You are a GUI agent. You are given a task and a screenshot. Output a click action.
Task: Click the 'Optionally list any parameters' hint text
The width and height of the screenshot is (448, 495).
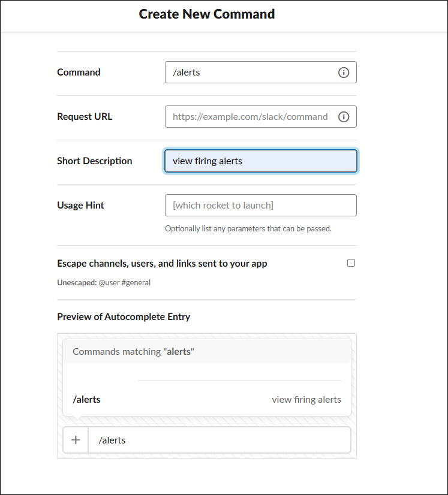(x=248, y=228)
